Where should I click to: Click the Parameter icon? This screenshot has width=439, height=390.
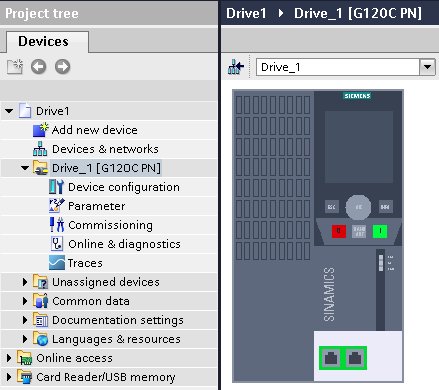coord(57,206)
